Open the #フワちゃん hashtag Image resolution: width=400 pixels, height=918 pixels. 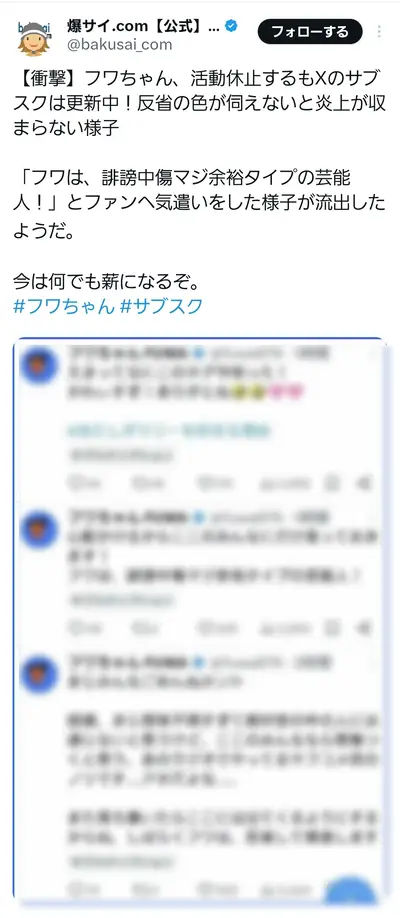[x=64, y=306]
